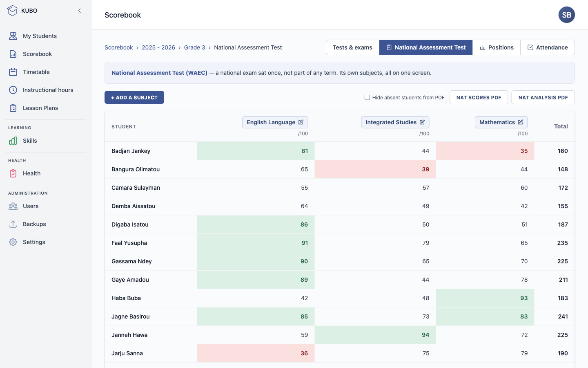Select Badjan Jankey's Mathematics score cell
The image size is (588, 368).
point(485,151)
